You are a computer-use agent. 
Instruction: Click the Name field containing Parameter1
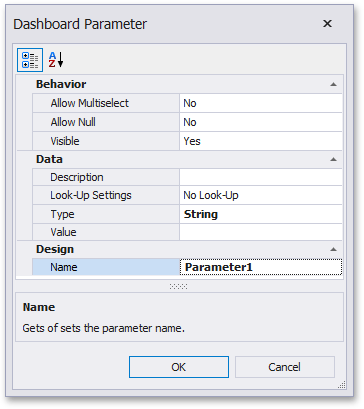coord(261,267)
